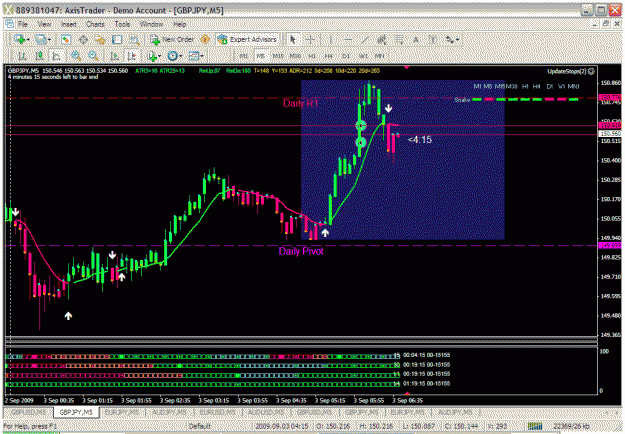Image resolution: width=625 pixels, height=434 pixels.
Task: Click the Daily Pivot label on chart
Action: coord(301,251)
